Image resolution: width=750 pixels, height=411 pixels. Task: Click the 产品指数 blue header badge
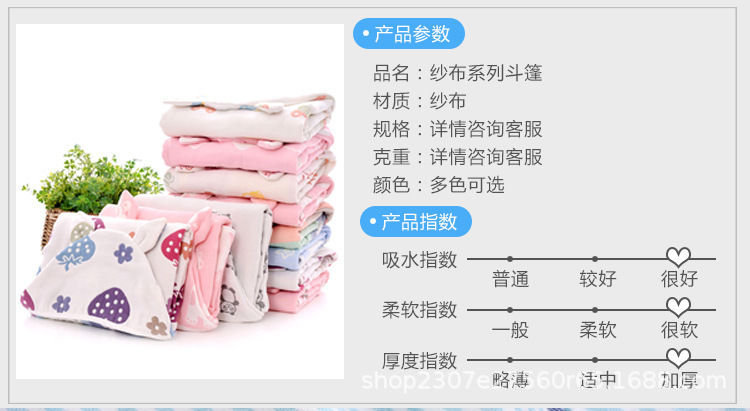pyautogui.click(x=416, y=222)
